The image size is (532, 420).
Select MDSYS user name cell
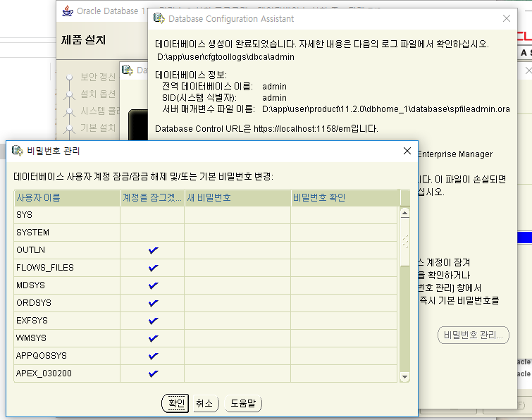pos(67,285)
